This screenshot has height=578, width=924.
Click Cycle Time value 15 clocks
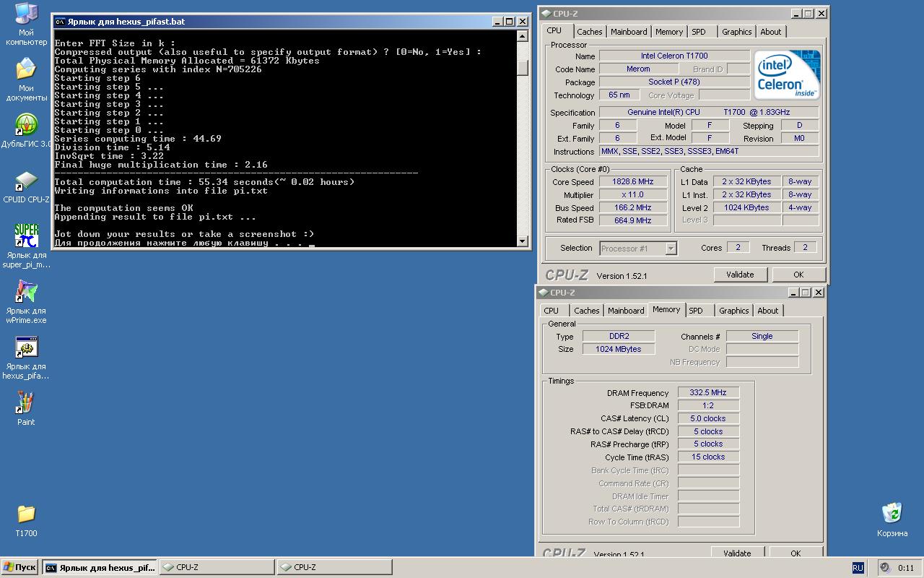point(708,457)
